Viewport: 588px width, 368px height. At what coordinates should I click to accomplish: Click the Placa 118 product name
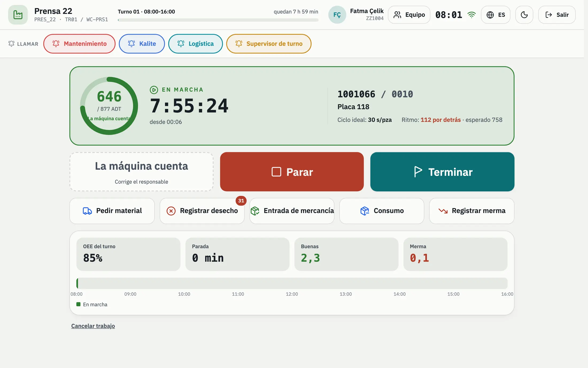click(x=353, y=107)
